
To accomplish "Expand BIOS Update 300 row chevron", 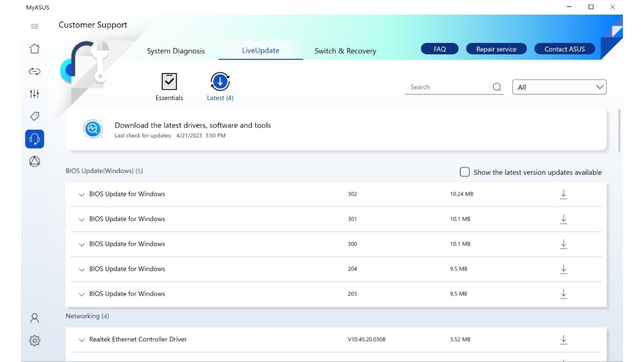I will pyautogui.click(x=81, y=245).
